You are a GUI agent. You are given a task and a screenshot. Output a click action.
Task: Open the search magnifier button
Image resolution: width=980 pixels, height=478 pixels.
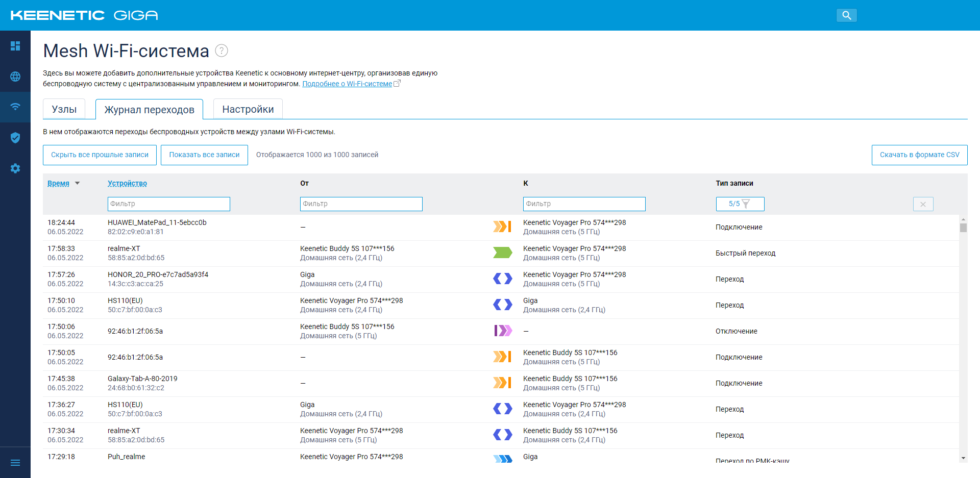[846, 15]
